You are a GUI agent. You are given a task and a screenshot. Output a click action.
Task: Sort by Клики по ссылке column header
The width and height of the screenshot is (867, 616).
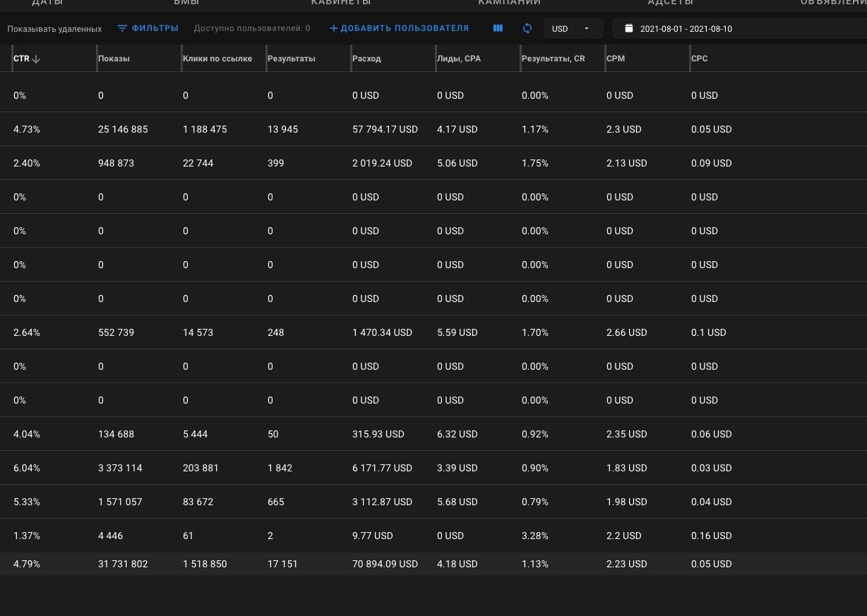tap(217, 59)
